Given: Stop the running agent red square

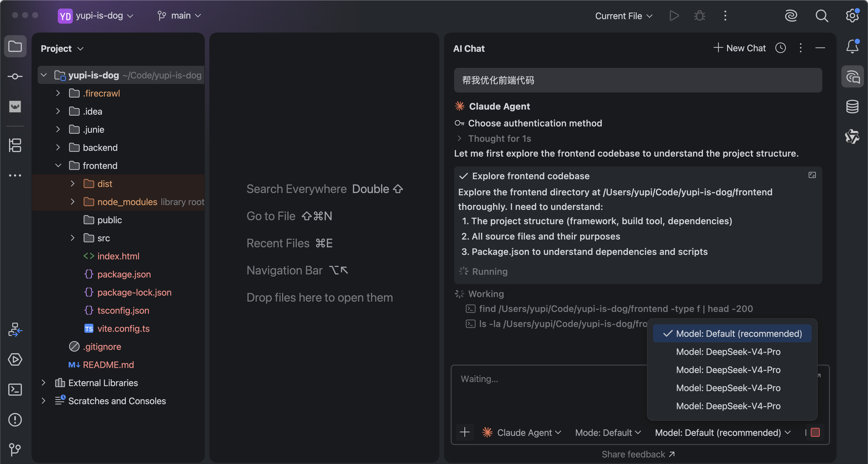Looking at the screenshot, I should click(815, 432).
